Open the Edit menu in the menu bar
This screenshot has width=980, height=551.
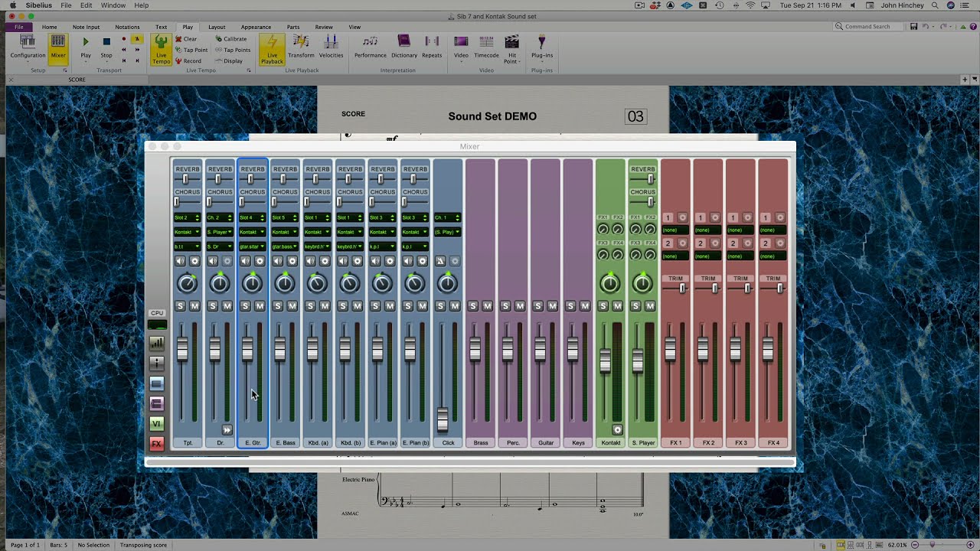click(86, 5)
